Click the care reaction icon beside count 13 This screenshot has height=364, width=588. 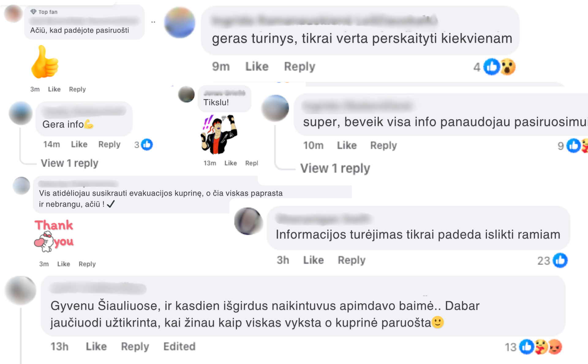(541, 347)
